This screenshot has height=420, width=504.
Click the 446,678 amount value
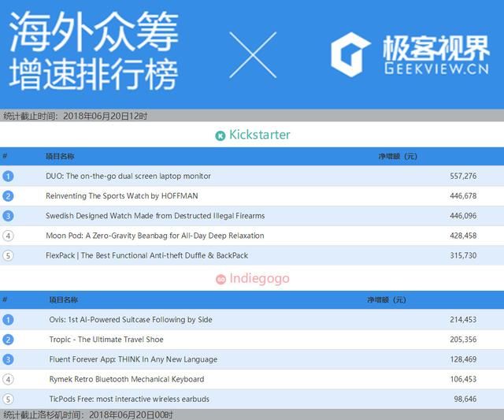[x=463, y=196]
